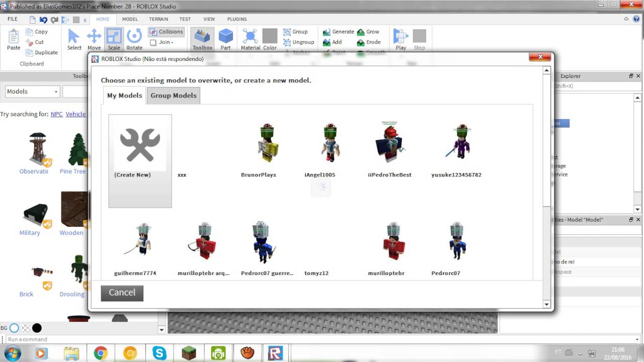The height and width of the screenshot is (362, 644).
Task: Open Chrome from the taskbar
Action: click(100, 353)
